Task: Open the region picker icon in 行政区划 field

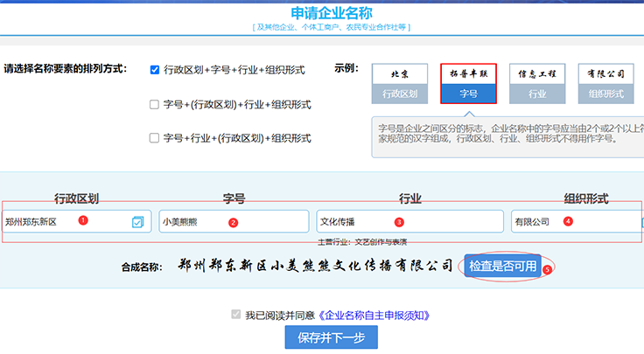Action: point(137,222)
